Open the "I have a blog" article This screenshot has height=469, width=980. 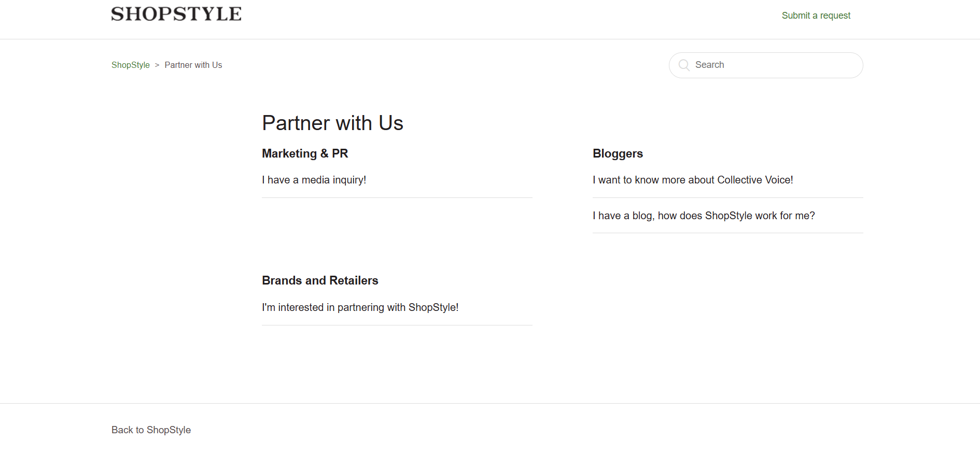(704, 216)
